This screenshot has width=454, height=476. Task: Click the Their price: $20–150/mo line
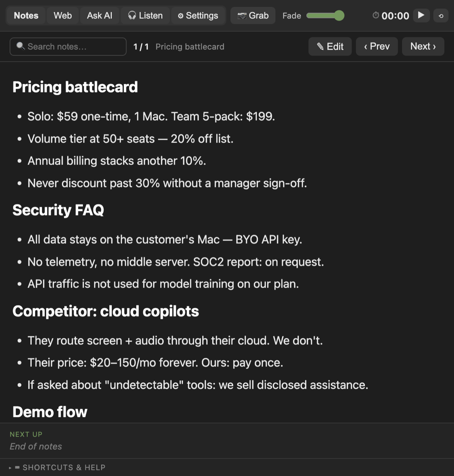coord(155,363)
